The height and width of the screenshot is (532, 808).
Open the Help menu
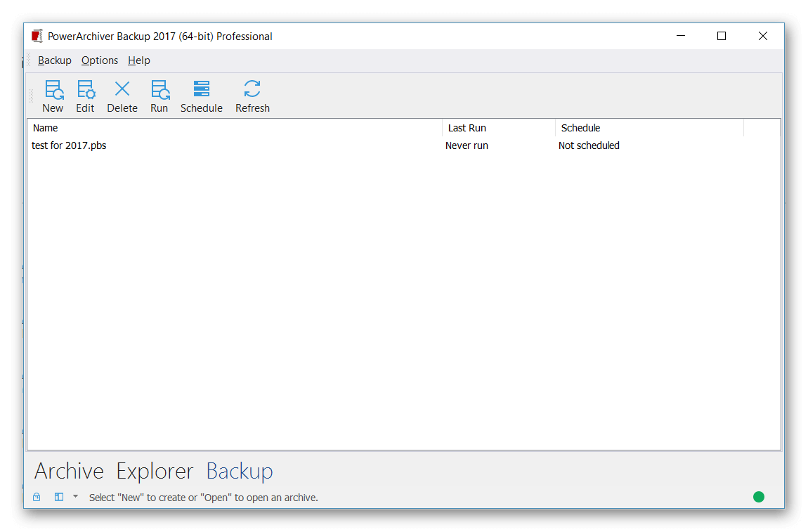139,60
